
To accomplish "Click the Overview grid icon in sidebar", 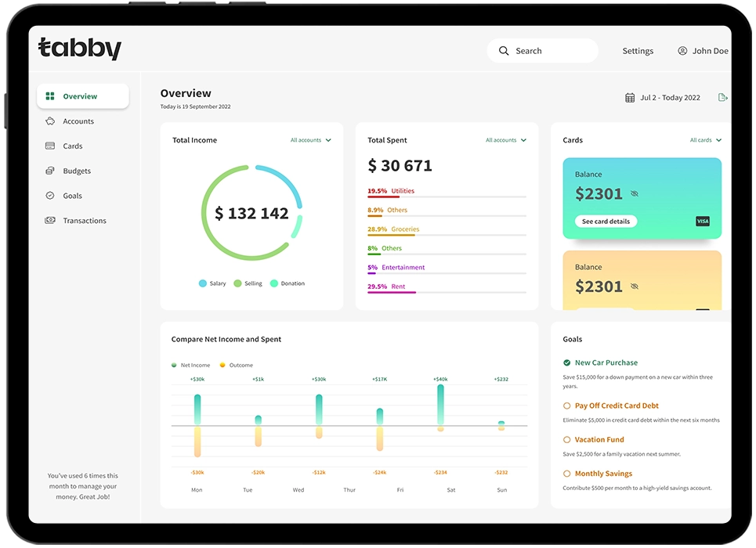I will (x=50, y=96).
